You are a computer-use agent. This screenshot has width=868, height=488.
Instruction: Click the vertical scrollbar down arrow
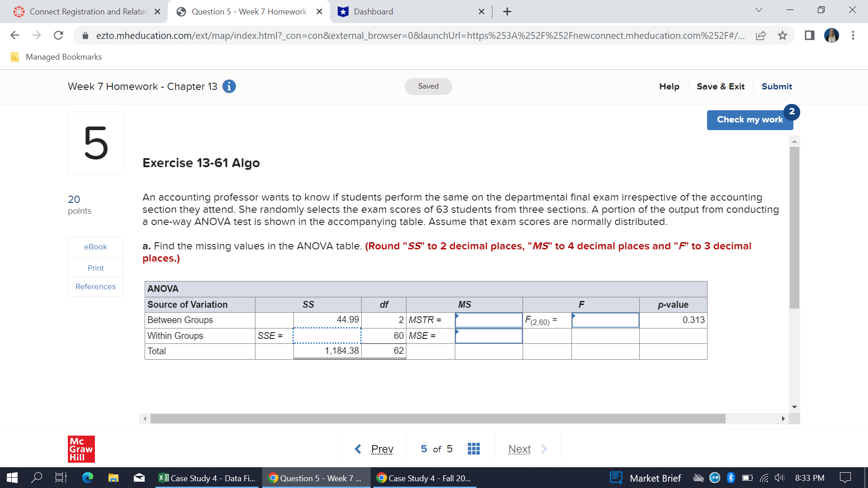[x=794, y=407]
